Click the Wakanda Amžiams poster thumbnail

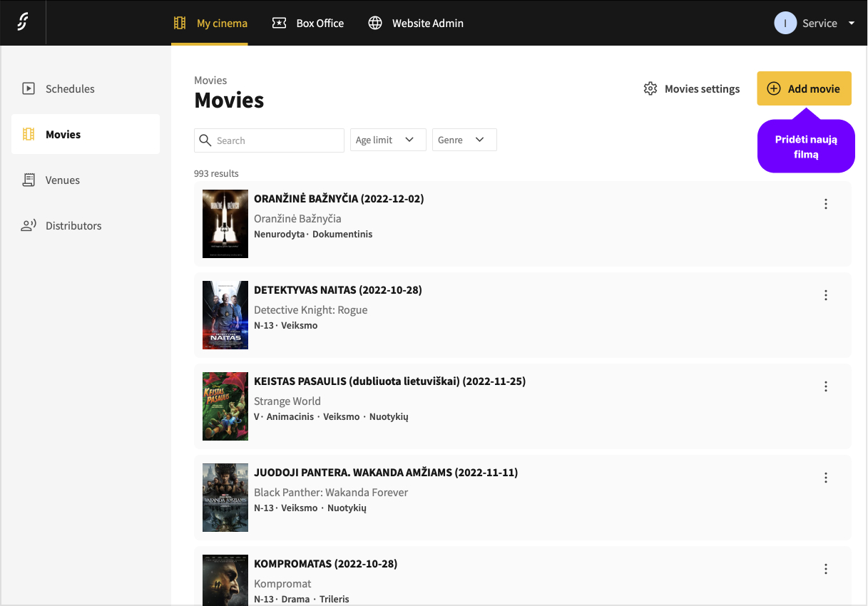pyautogui.click(x=225, y=498)
